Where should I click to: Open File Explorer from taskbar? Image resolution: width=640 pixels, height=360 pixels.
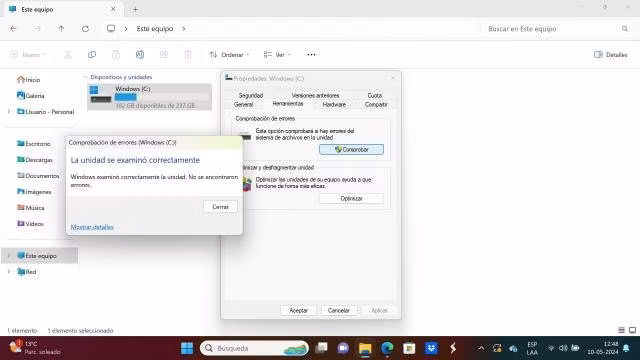pos(365,348)
